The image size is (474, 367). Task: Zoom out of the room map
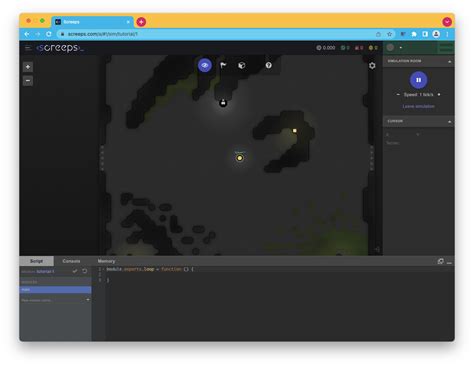pos(28,80)
